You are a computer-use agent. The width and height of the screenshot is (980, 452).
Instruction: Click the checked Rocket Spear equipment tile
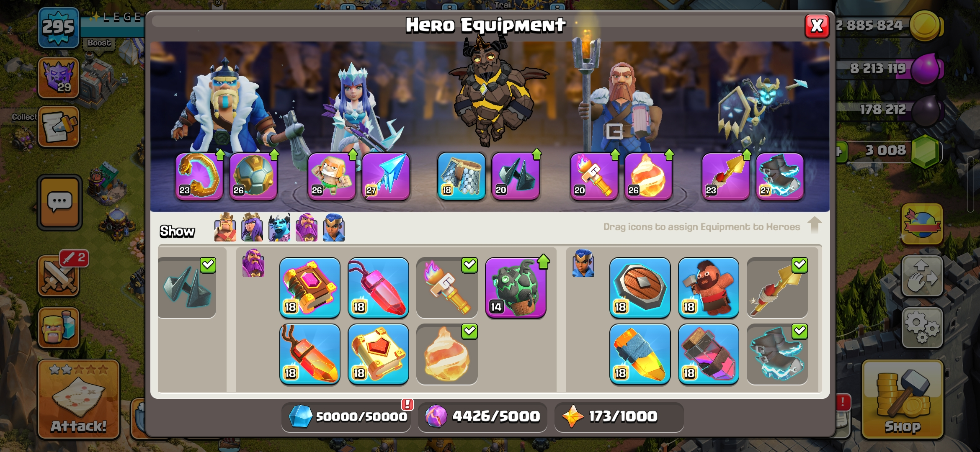[777, 288]
